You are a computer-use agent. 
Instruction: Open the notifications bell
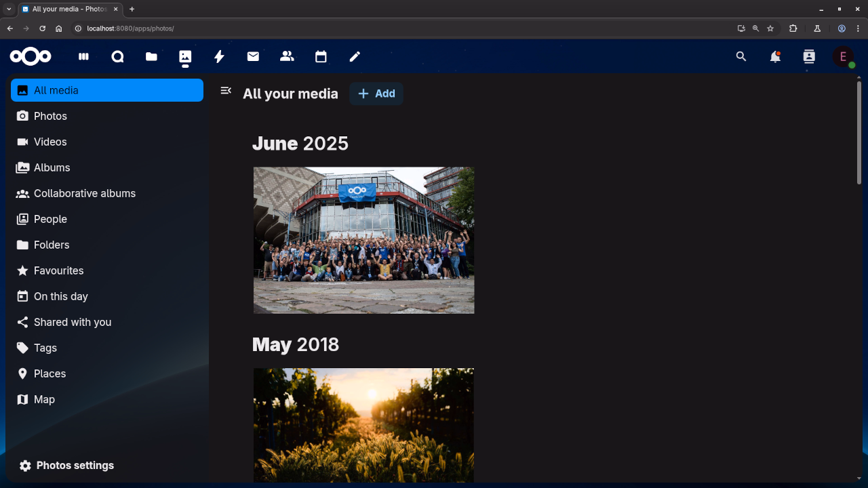[775, 57]
